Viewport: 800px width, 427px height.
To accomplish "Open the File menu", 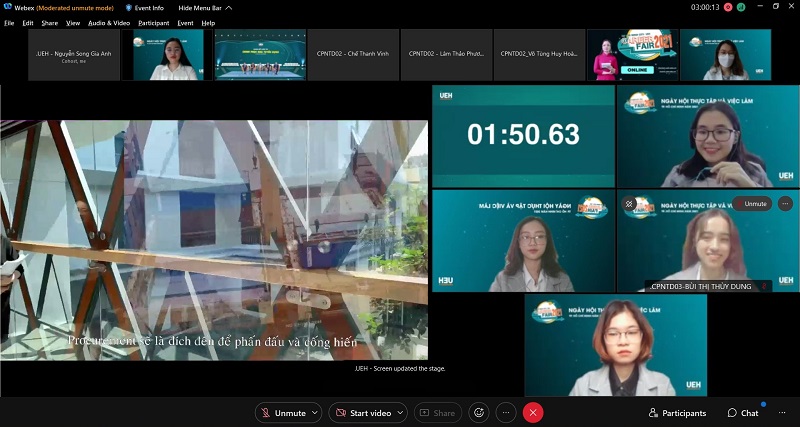I will [x=9, y=23].
